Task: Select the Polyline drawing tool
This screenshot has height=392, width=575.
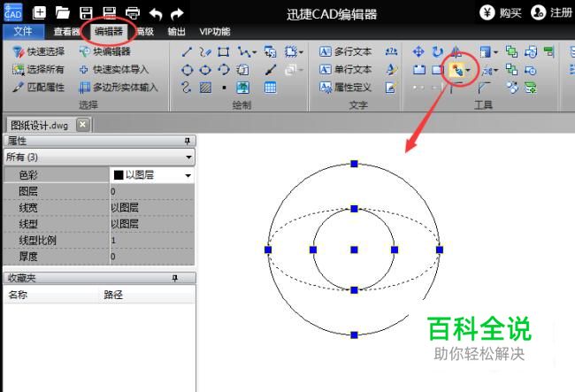Action: click(x=243, y=51)
